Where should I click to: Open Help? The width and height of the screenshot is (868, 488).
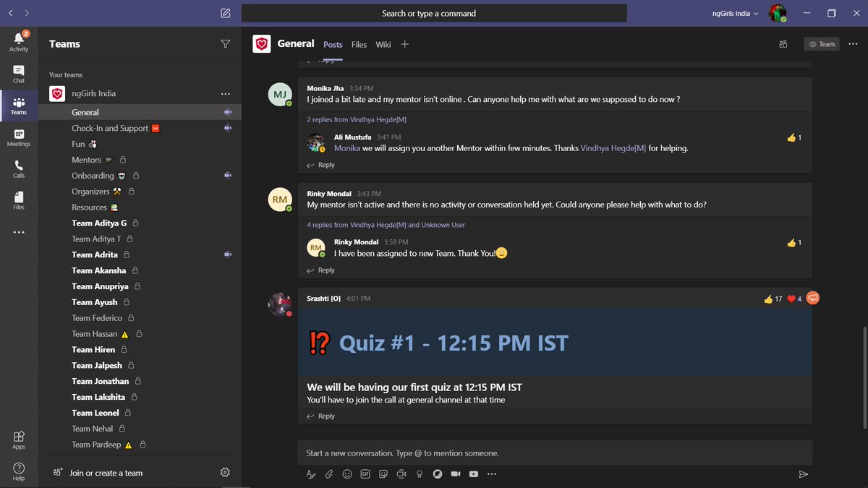pos(19,471)
